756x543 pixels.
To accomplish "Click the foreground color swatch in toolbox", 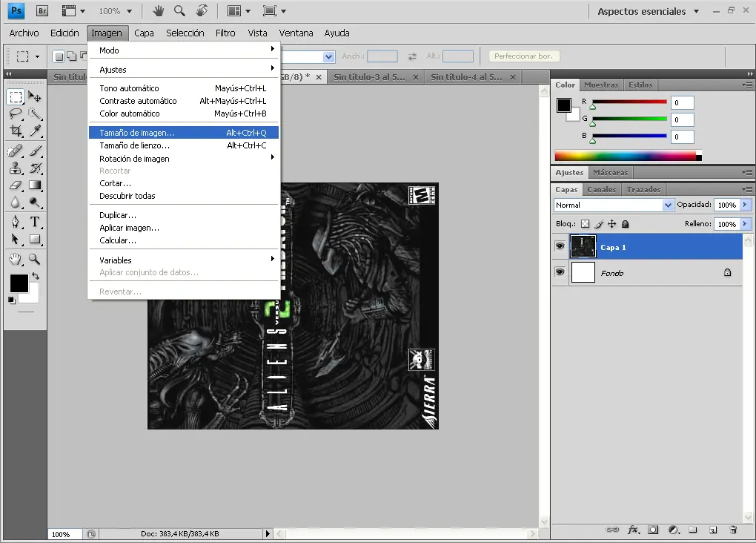I will pyautogui.click(x=19, y=283).
